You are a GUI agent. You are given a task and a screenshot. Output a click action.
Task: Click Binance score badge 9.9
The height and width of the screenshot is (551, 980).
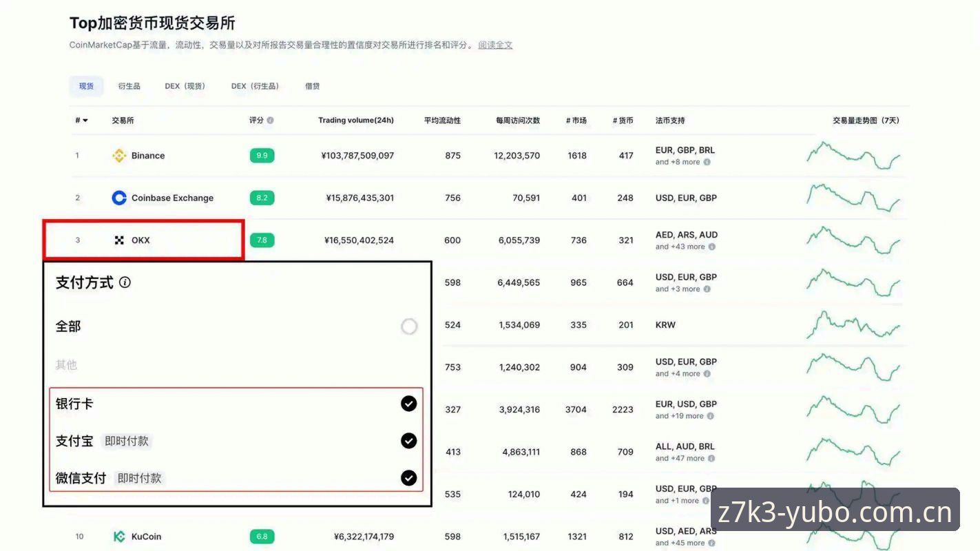click(x=262, y=156)
